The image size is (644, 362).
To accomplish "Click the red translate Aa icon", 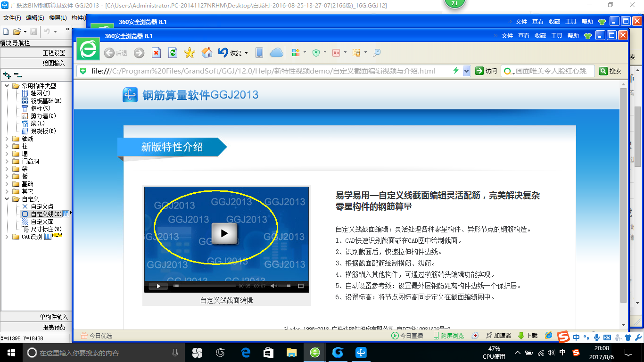I will (x=336, y=53).
